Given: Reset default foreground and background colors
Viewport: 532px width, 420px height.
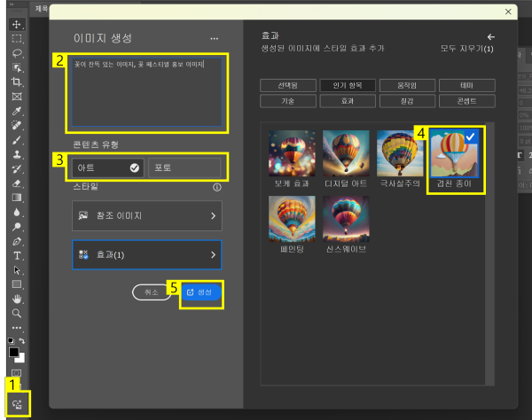Looking at the screenshot, I should click(12, 340).
